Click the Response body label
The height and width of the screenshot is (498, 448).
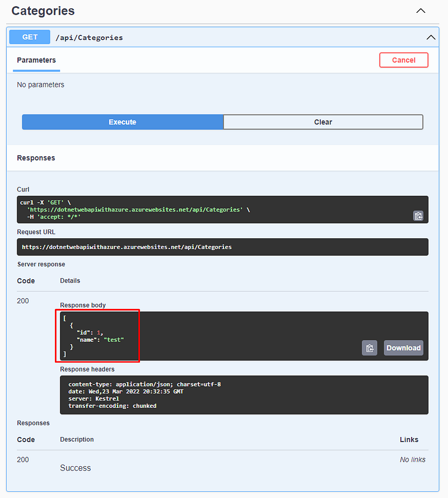point(83,305)
